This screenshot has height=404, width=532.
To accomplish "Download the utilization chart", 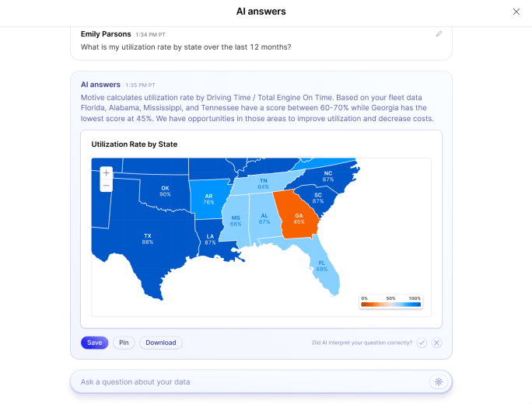I will pos(160,343).
